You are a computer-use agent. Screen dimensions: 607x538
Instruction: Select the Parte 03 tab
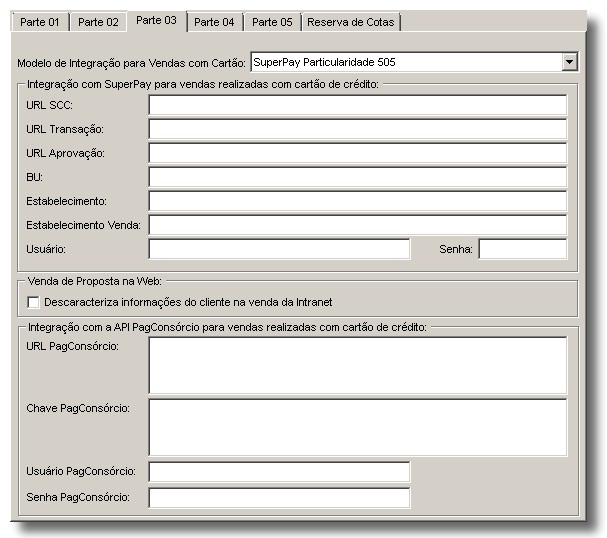click(x=156, y=21)
